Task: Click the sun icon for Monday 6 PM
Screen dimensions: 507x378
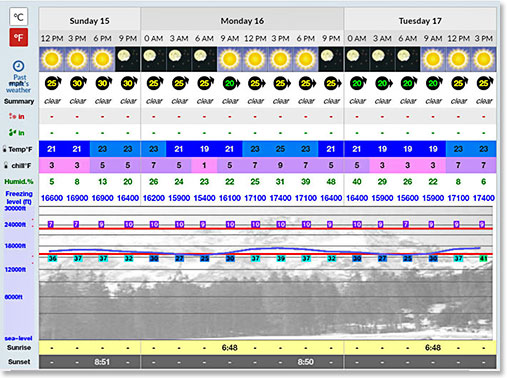Action: pos(306,59)
